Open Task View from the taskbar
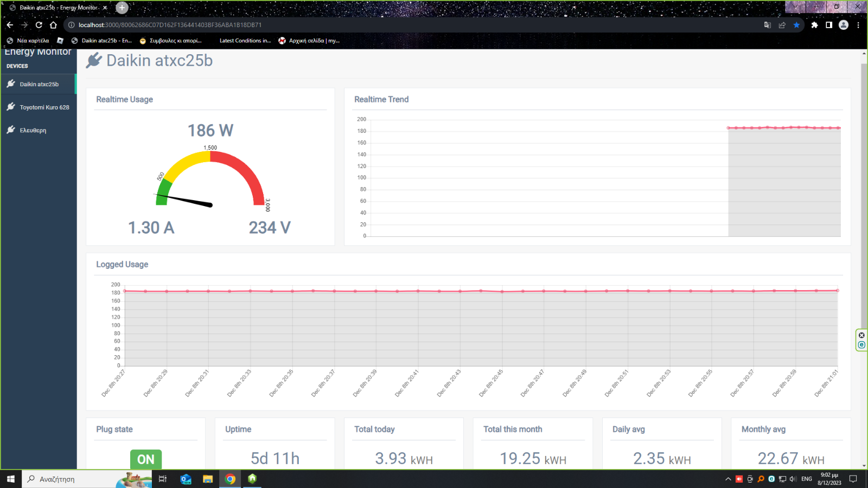Viewport: 868px width, 488px height. pos(162,479)
